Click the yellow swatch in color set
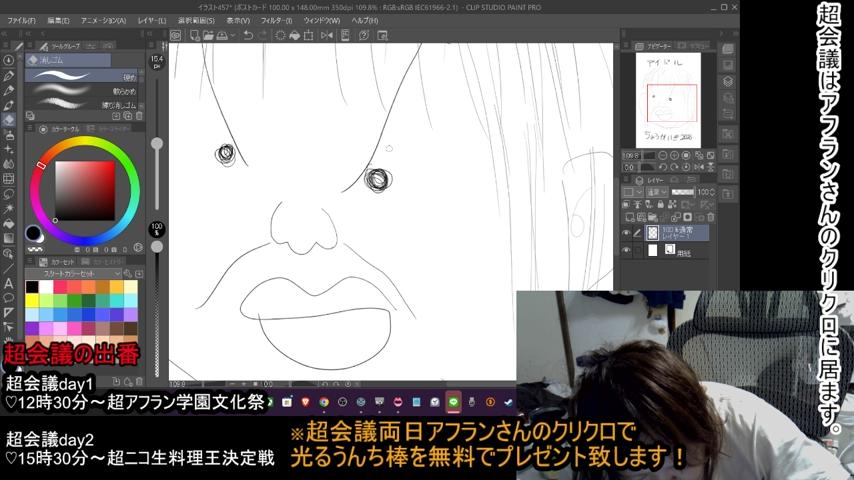This screenshot has height=480, width=854. (32, 300)
